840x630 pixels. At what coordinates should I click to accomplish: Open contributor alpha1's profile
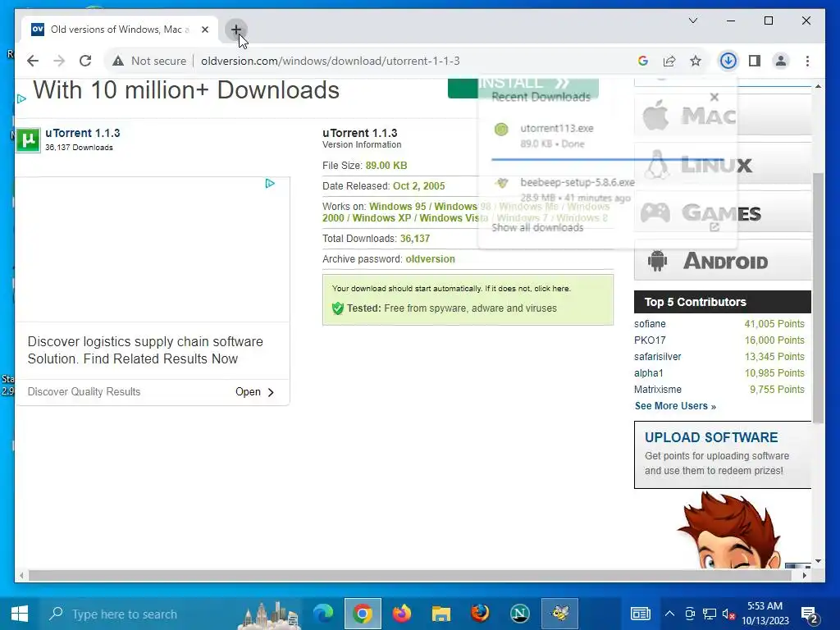tap(648, 373)
